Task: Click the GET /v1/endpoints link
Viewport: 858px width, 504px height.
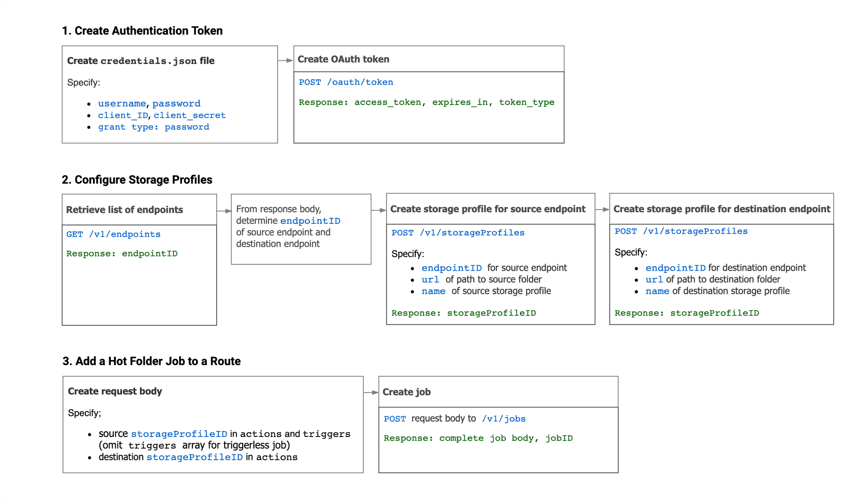Action: click(113, 234)
